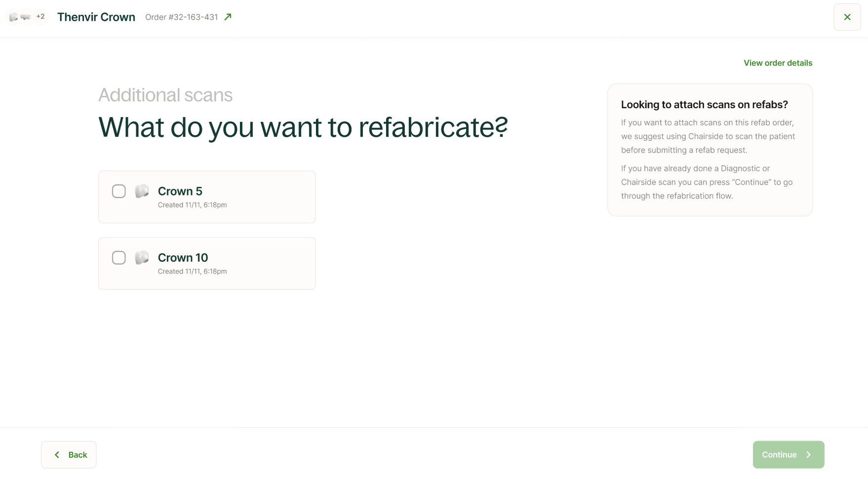Select the Crown 10 label text
Viewport: 868px width, 479px height.
coord(183,258)
